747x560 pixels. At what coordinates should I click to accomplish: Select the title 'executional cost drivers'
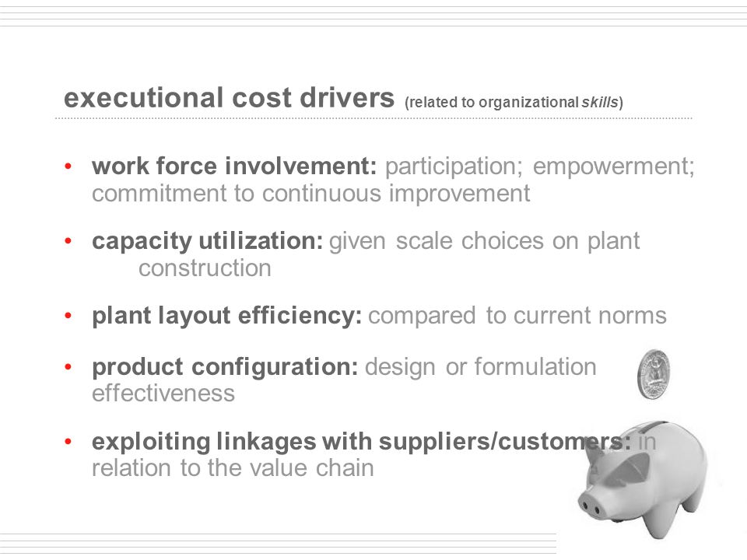(229, 98)
